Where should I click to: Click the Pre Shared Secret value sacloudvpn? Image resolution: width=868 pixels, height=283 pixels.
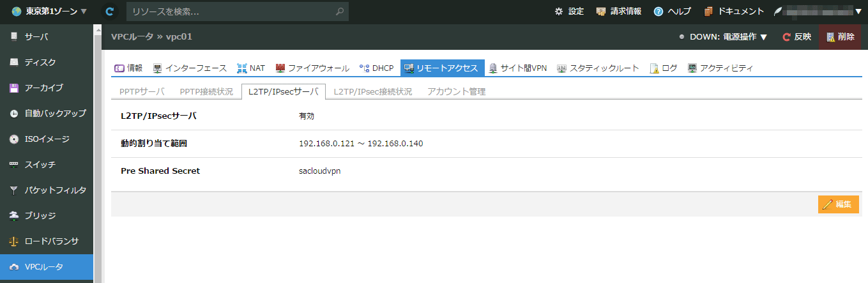coord(319,171)
